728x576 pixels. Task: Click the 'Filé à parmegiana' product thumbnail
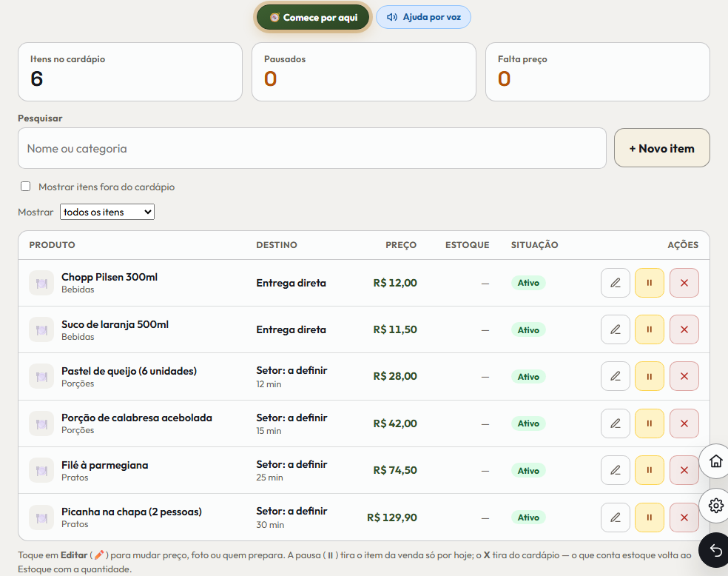point(41,471)
